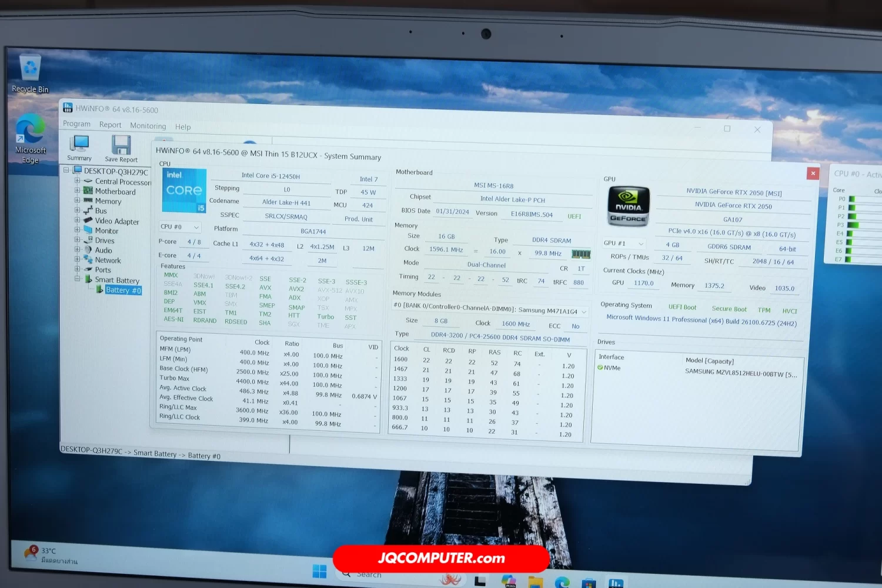Close the System Summary window
Screen dimensions: 882x588
pyautogui.click(x=813, y=173)
